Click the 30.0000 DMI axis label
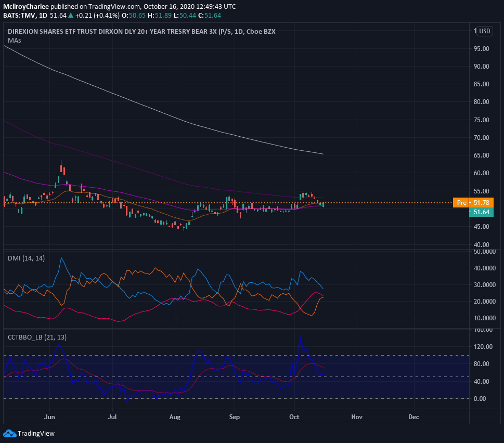This screenshot has height=443, width=504. coord(485,284)
